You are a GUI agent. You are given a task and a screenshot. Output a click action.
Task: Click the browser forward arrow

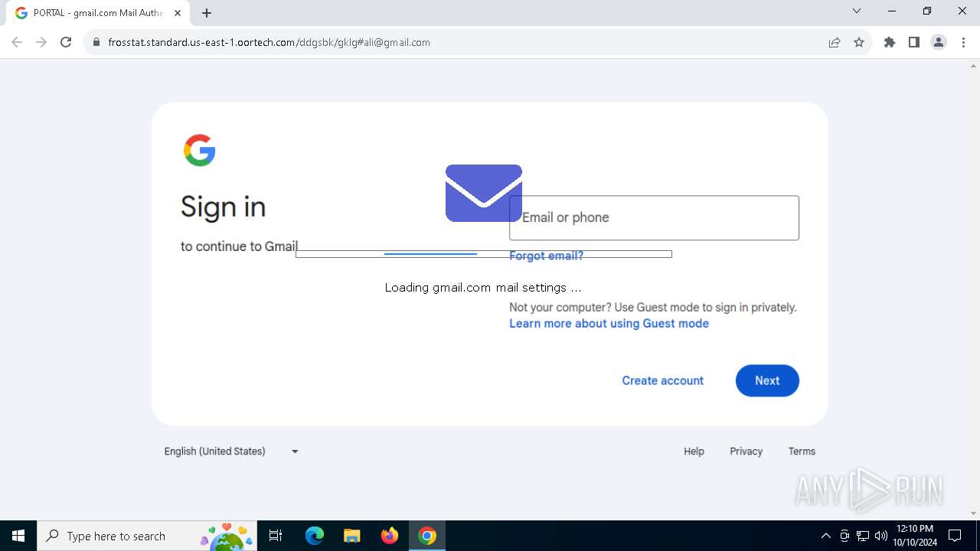(41, 42)
